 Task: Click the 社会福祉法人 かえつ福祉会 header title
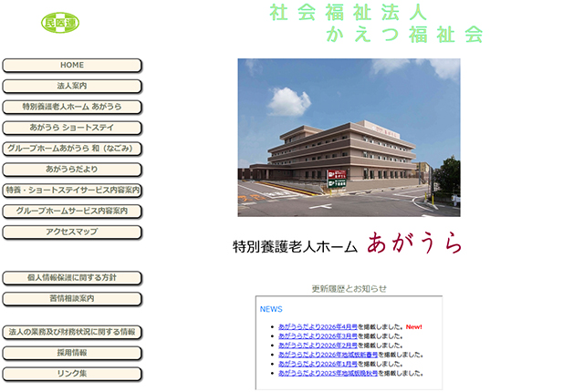pyautogui.click(x=376, y=23)
